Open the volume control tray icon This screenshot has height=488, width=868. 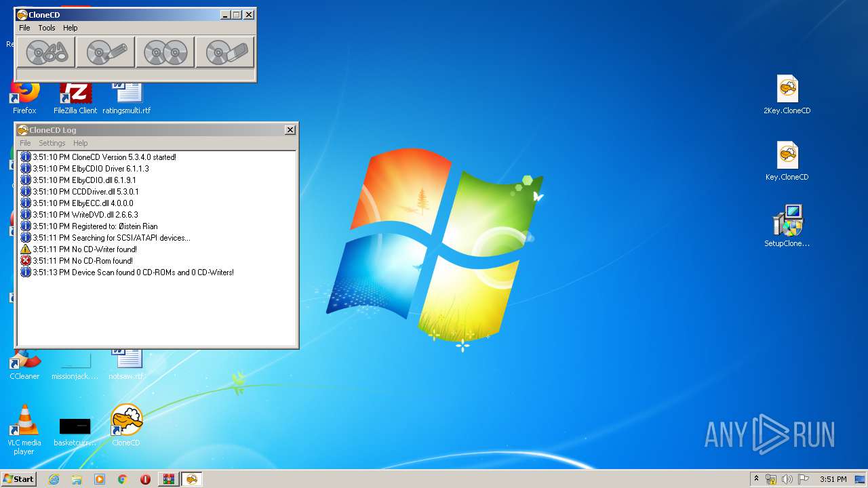pyautogui.click(x=787, y=479)
